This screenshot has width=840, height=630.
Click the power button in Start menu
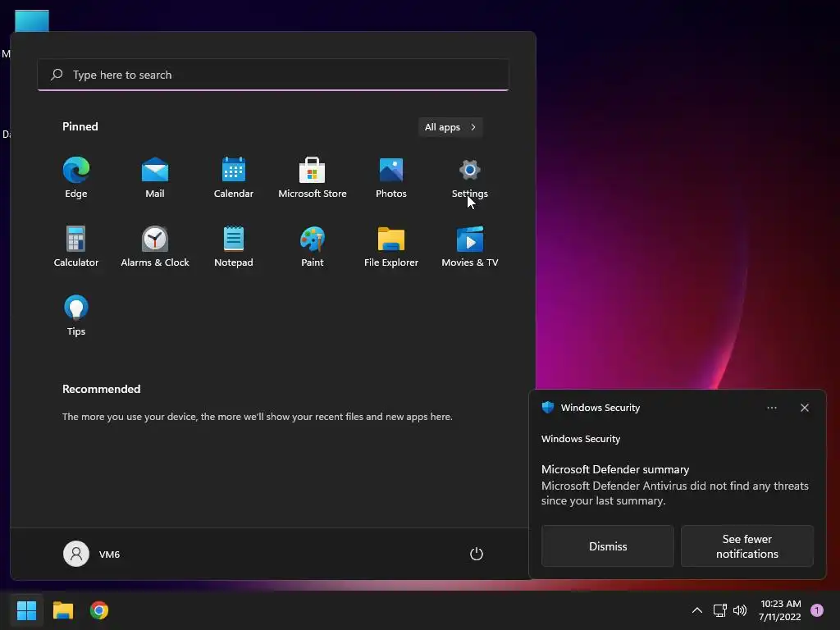pos(477,554)
